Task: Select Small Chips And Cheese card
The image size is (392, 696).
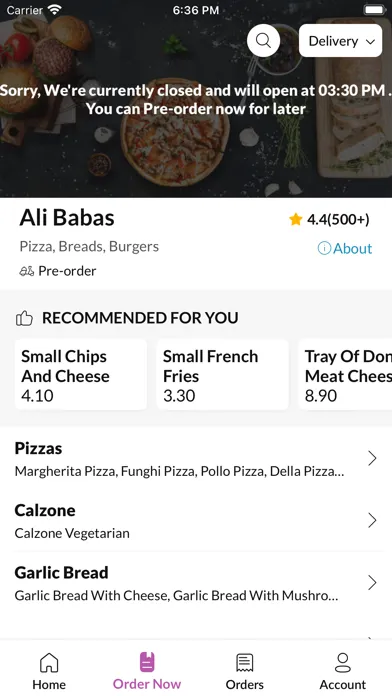Action: pos(81,375)
